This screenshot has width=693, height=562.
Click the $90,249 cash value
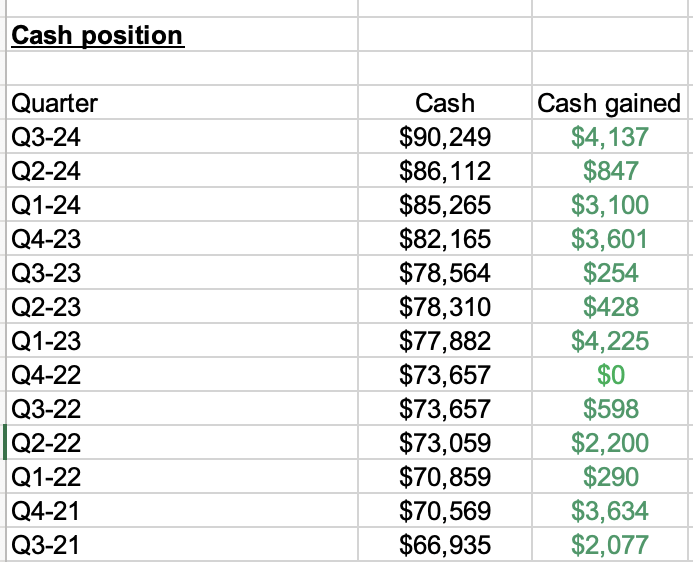tap(445, 137)
